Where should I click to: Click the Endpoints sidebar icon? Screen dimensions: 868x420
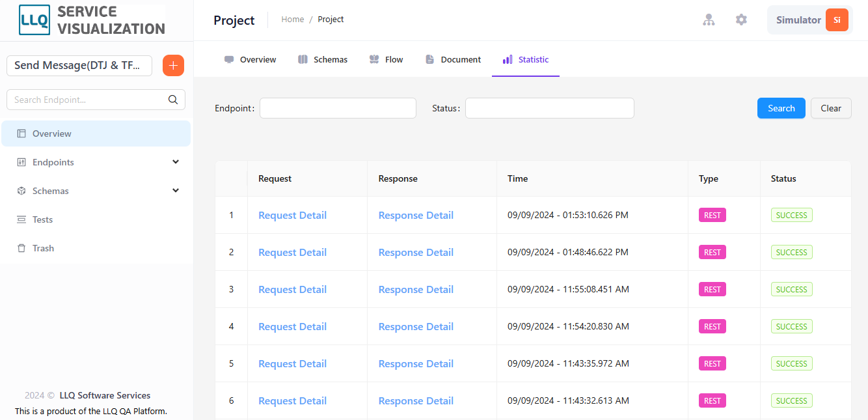tap(21, 162)
